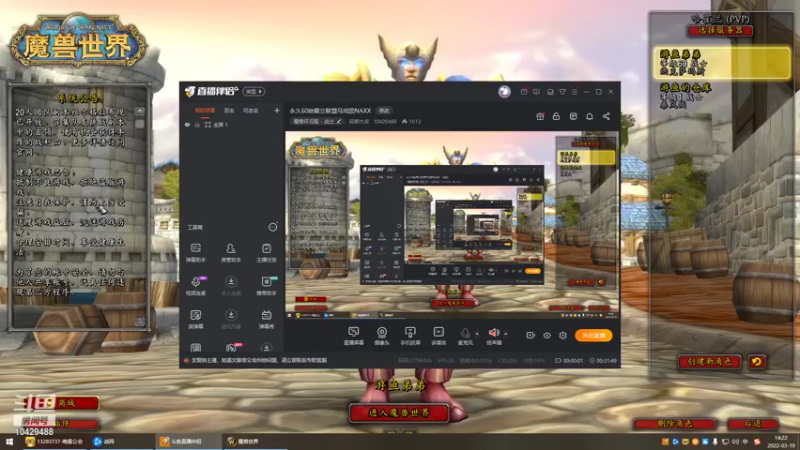This screenshot has width=800, height=450.
Task: Click the streaming preview thumbnail
Action: 452,226
